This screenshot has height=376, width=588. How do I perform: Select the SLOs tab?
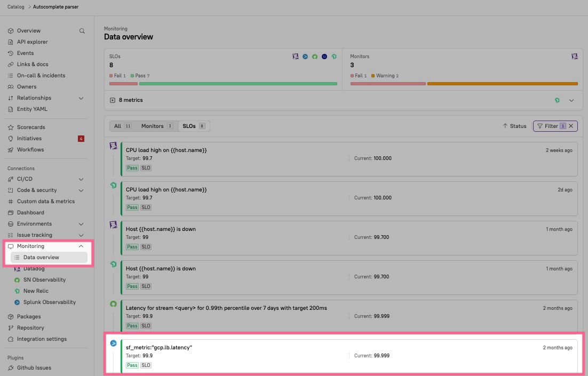[194, 126]
